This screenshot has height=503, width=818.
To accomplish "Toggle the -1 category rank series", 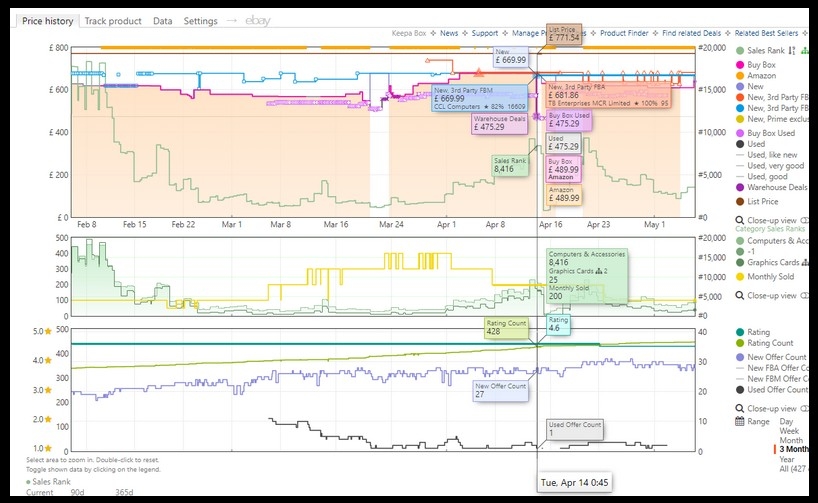I will [745, 252].
